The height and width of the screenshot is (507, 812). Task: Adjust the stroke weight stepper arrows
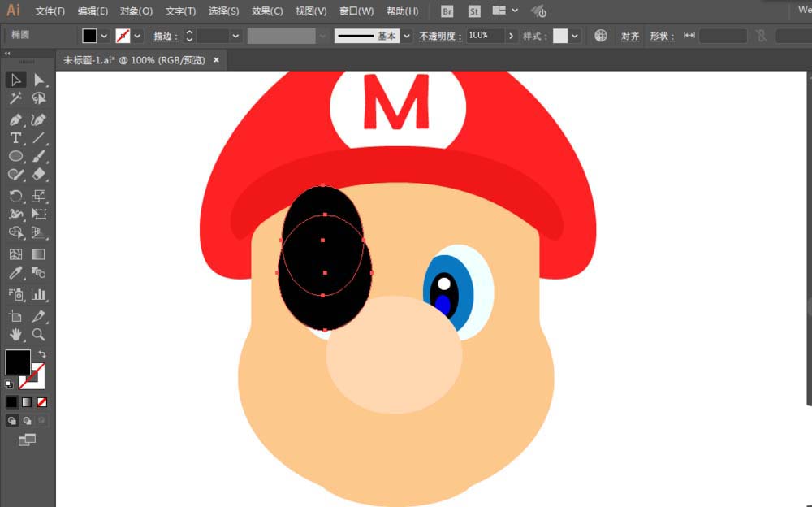point(189,35)
